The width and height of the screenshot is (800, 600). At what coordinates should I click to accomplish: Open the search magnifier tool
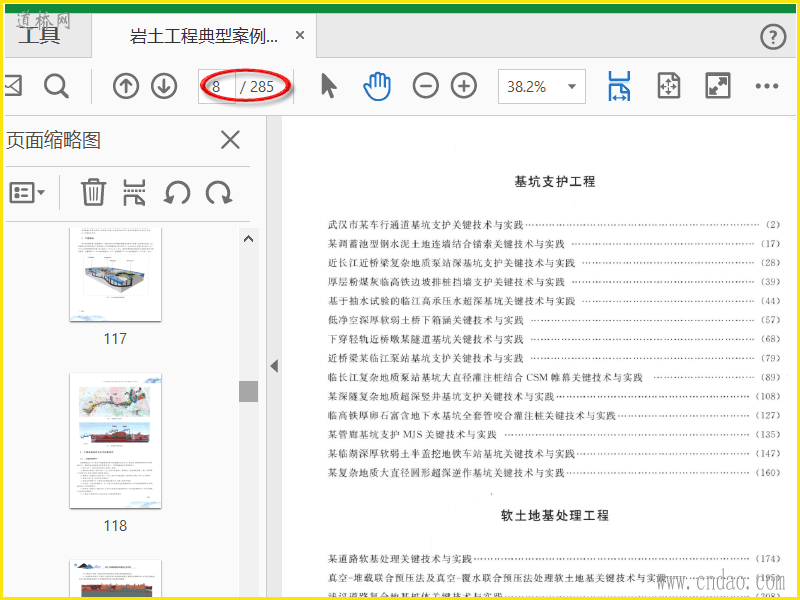click(56, 86)
